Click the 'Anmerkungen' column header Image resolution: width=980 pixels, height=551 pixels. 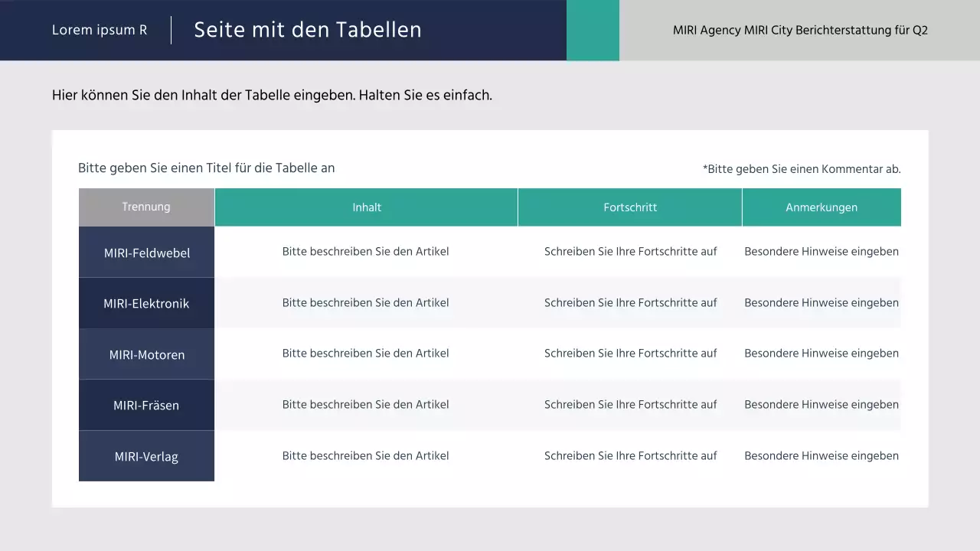click(x=822, y=207)
